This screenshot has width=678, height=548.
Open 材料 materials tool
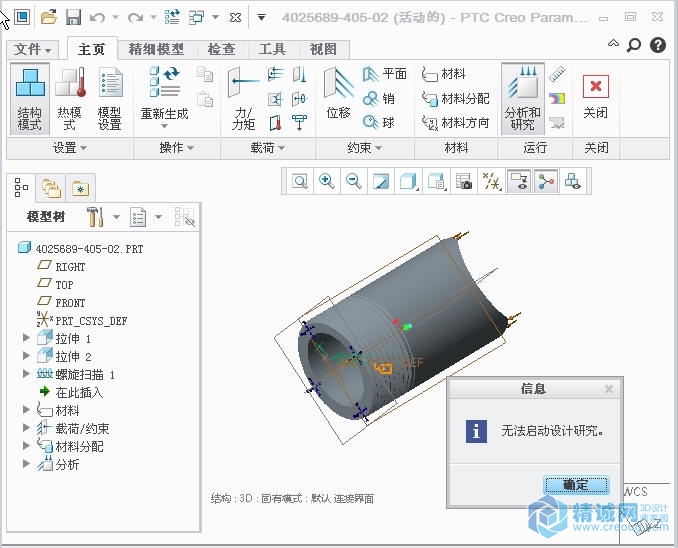click(443, 74)
